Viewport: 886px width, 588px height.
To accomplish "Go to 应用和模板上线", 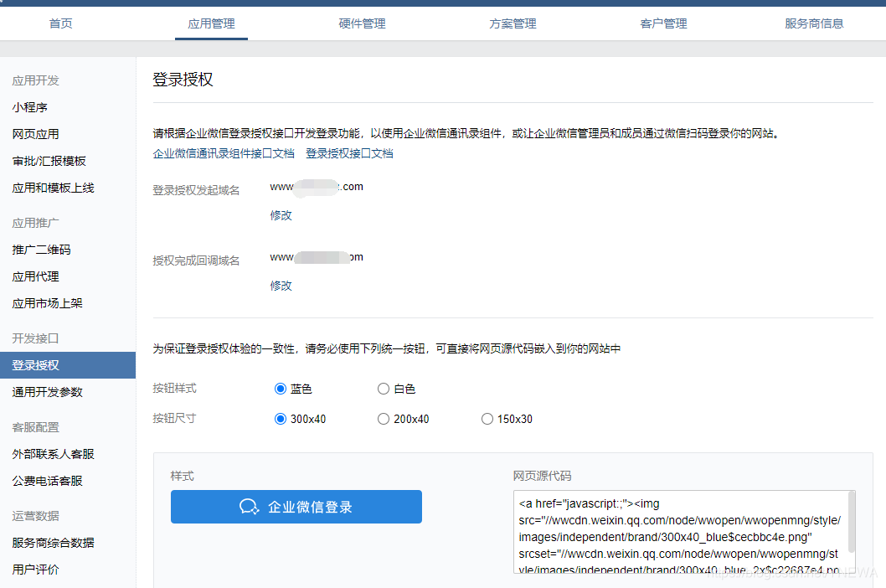I will pyautogui.click(x=53, y=188).
